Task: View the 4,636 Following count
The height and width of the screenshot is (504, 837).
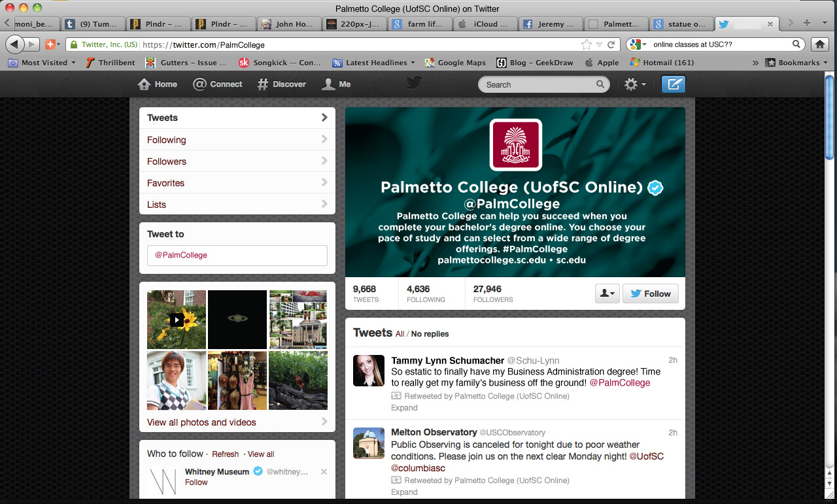Action: pos(426,294)
